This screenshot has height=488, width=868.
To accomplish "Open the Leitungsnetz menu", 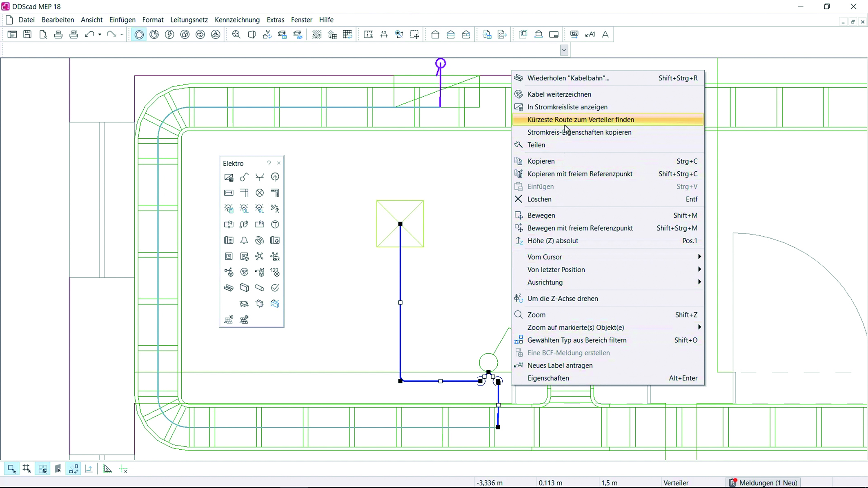I will tap(189, 20).
